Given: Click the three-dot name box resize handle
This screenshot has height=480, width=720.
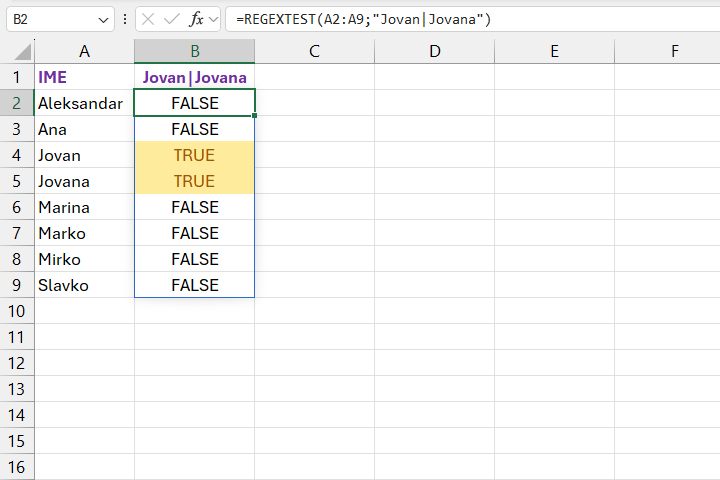Looking at the screenshot, I should coord(125,19).
